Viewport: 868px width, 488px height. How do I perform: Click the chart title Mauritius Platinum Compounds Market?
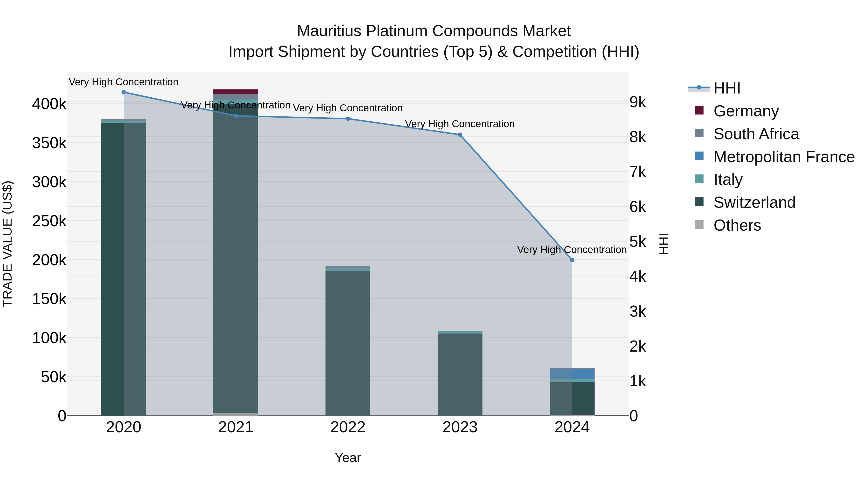pos(434,31)
